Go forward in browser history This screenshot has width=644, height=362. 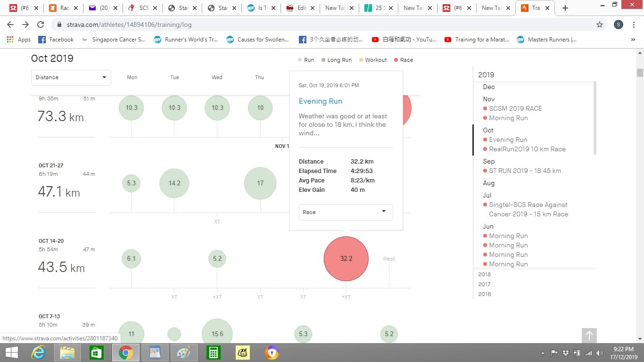pos(25,25)
